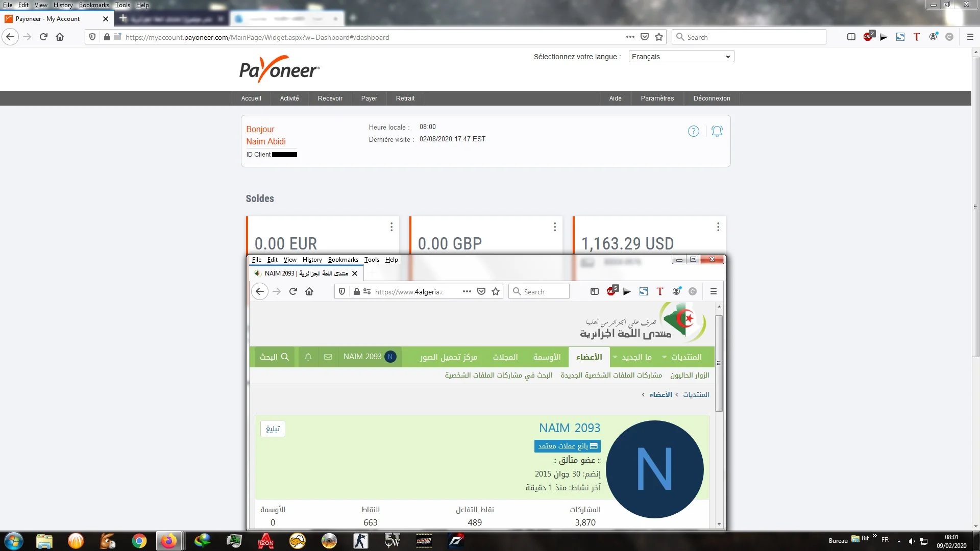This screenshot has height=551, width=980.
Task: Select الأعضاء tab in forum navigation
Action: [589, 357]
